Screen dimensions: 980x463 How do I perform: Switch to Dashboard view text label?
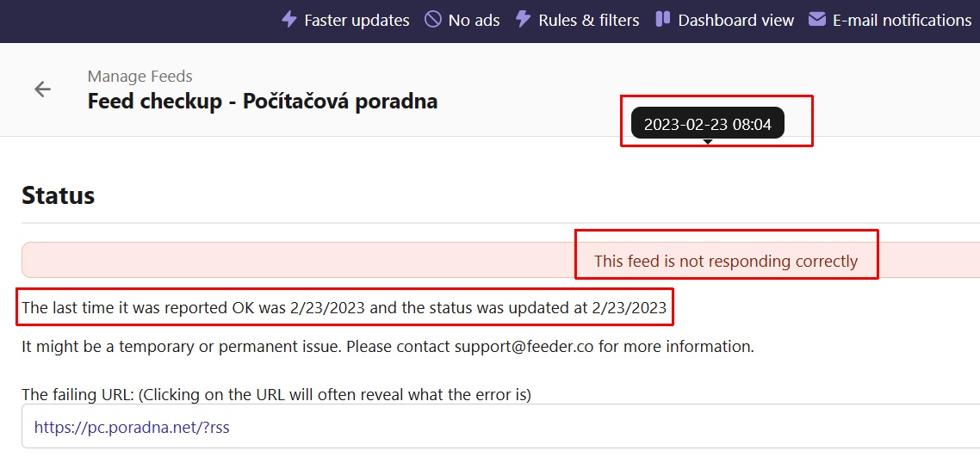pos(735,20)
